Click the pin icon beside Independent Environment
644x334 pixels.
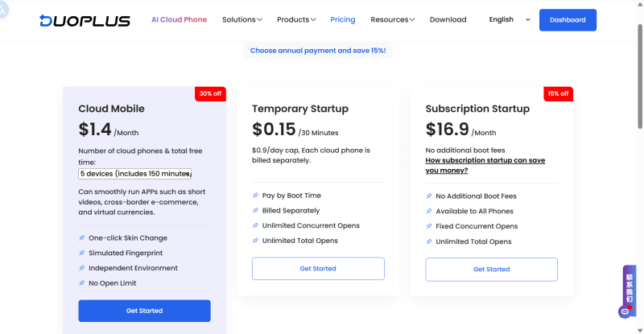pyautogui.click(x=82, y=268)
